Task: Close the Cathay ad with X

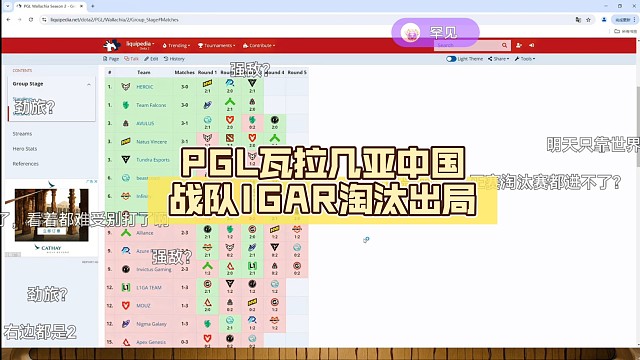Action: click(95, 182)
